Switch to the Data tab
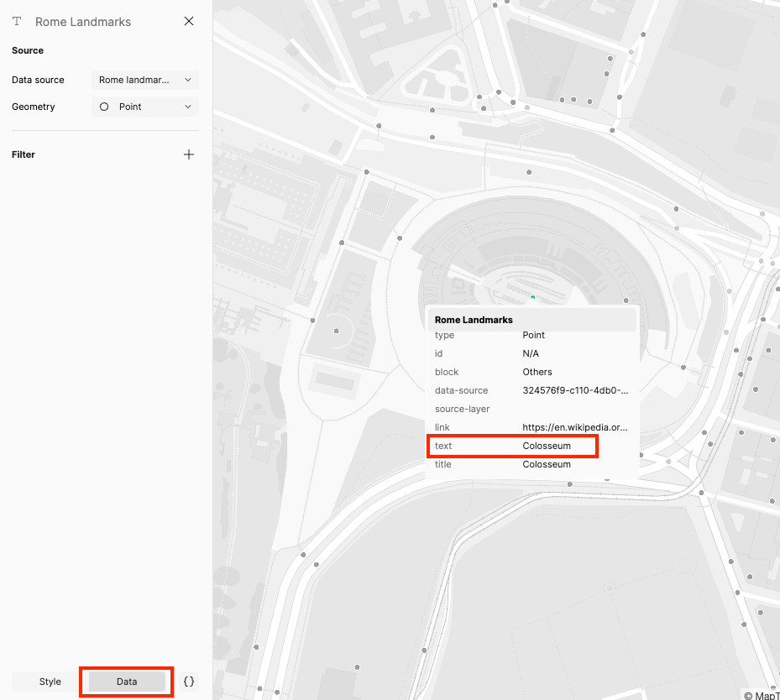This screenshot has height=700, width=780. pyautogui.click(x=127, y=682)
